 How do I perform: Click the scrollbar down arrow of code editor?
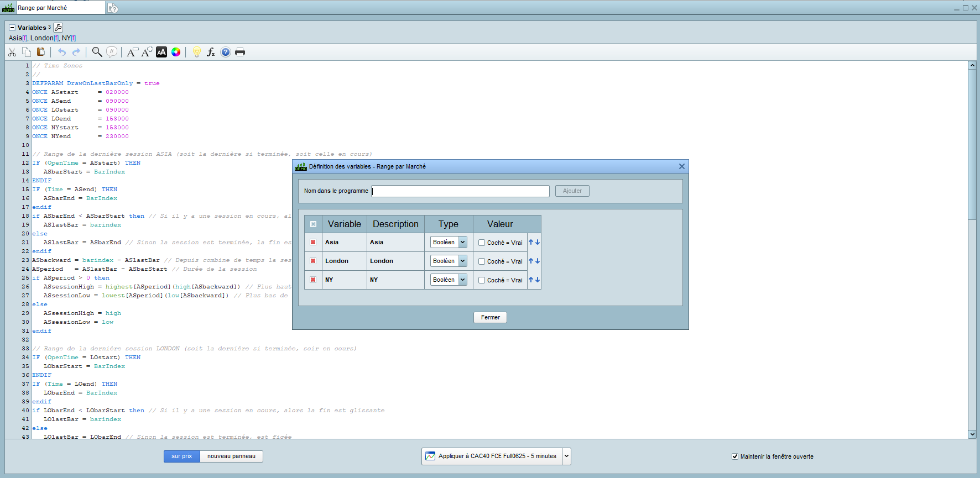(x=972, y=434)
